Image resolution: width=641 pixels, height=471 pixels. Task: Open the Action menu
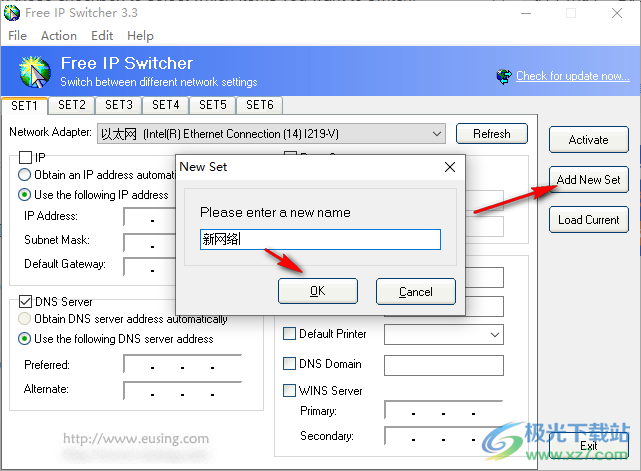pyautogui.click(x=59, y=36)
